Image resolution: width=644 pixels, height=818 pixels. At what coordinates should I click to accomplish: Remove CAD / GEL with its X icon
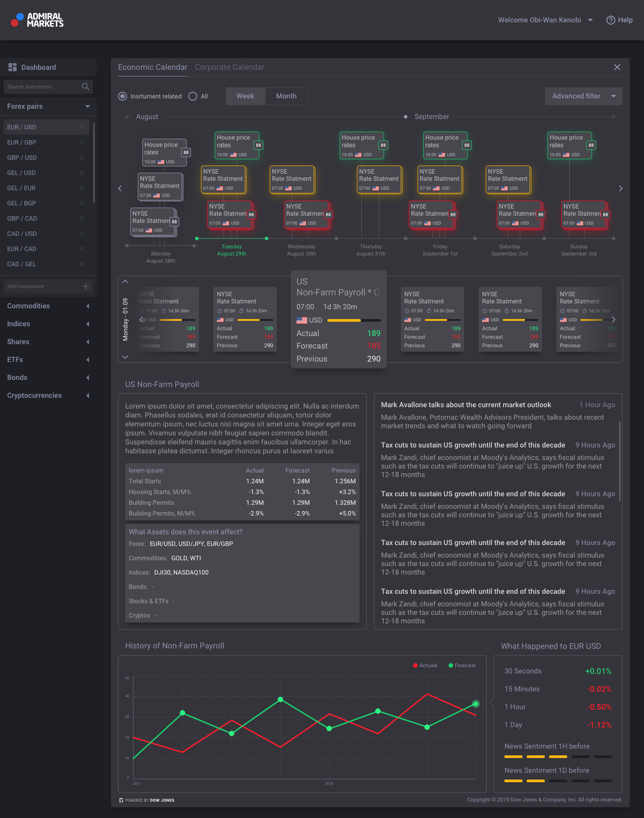pos(82,264)
